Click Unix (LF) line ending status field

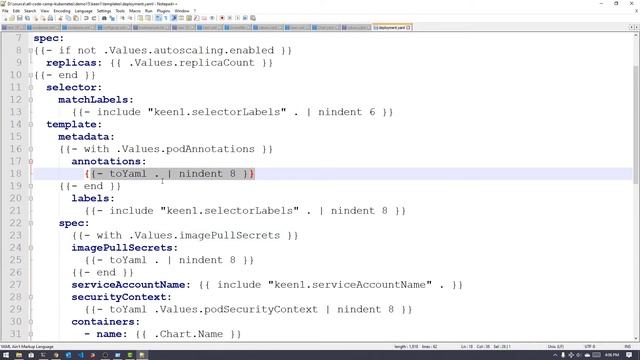(555, 347)
